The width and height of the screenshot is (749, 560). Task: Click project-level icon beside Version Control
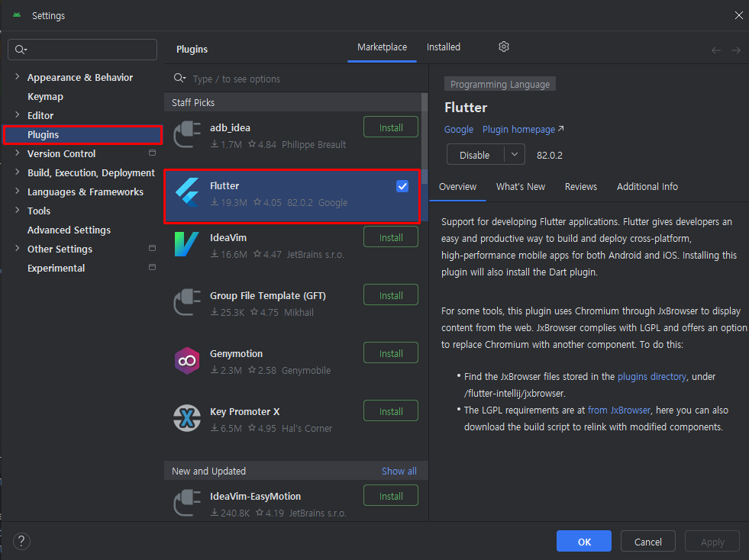pyautogui.click(x=152, y=153)
